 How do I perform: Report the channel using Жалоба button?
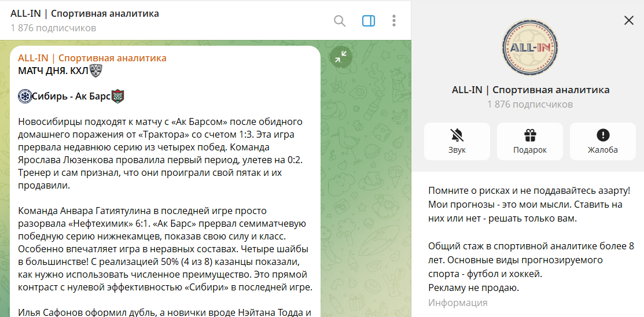[602, 141]
